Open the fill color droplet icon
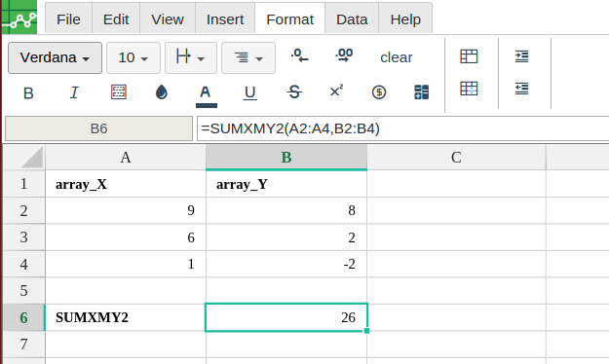This screenshot has height=364, width=609. tap(161, 92)
